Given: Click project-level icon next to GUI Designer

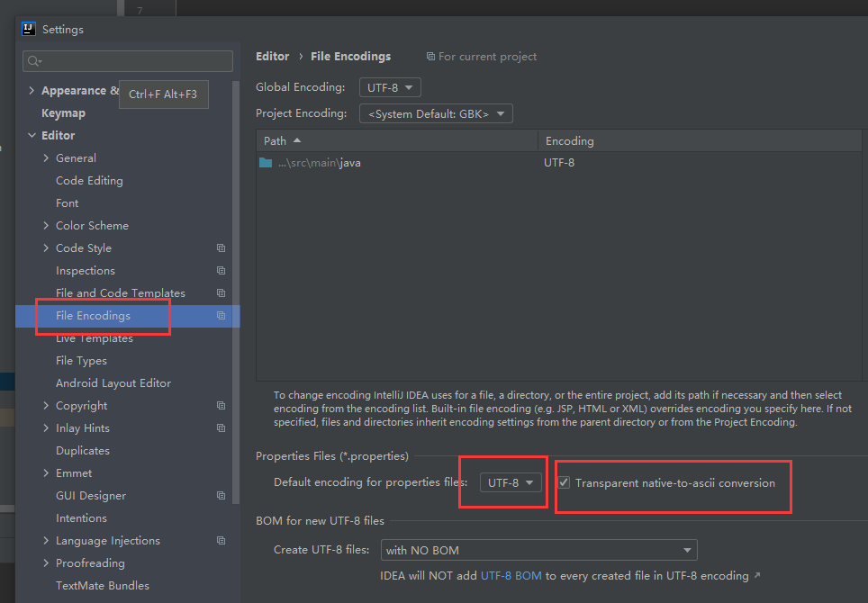Looking at the screenshot, I should 221,496.
